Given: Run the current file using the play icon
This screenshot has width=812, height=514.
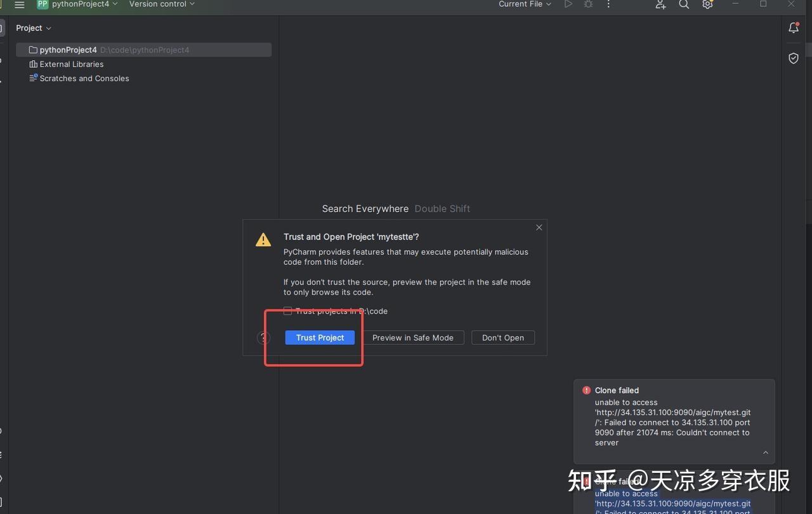Looking at the screenshot, I should click(x=568, y=4).
